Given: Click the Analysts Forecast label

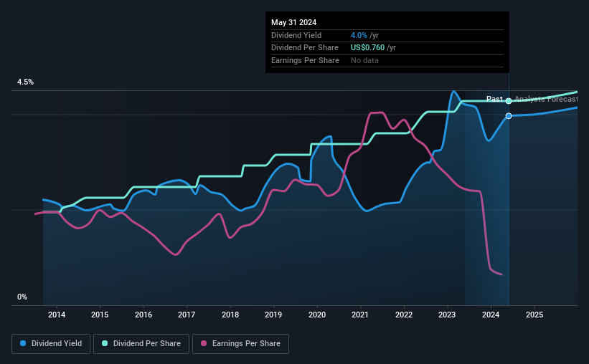Looking at the screenshot, I should pos(546,99).
